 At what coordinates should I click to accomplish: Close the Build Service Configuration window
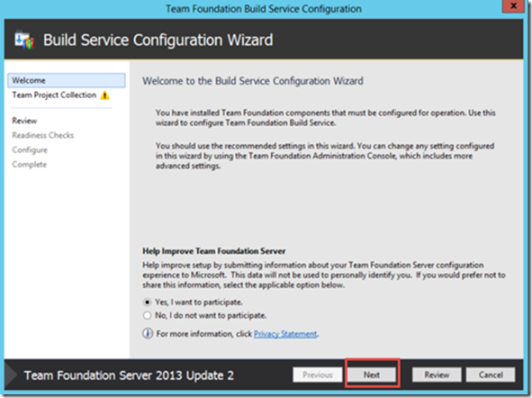pyautogui.click(x=514, y=6)
